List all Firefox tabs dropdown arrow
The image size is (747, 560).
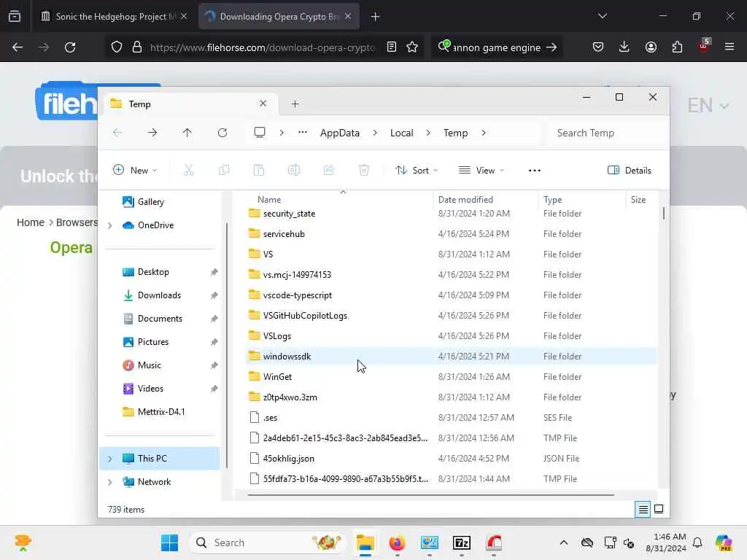click(x=602, y=16)
